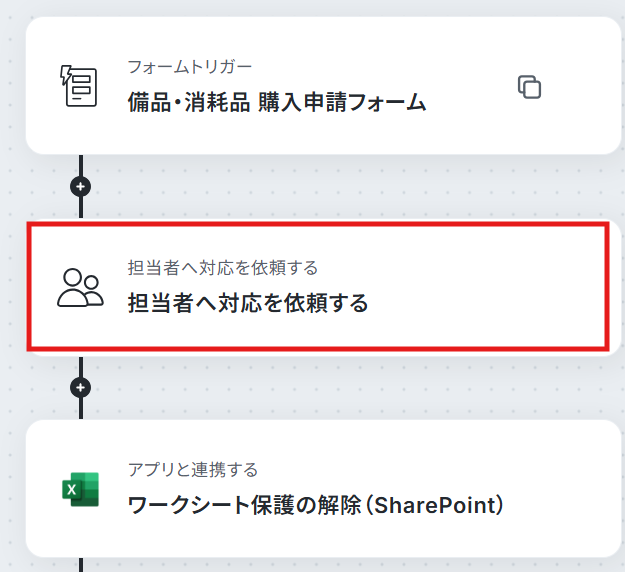Screen dimensions: 625x572
Task: Click the アプリと連携する label
Action: (x=193, y=469)
